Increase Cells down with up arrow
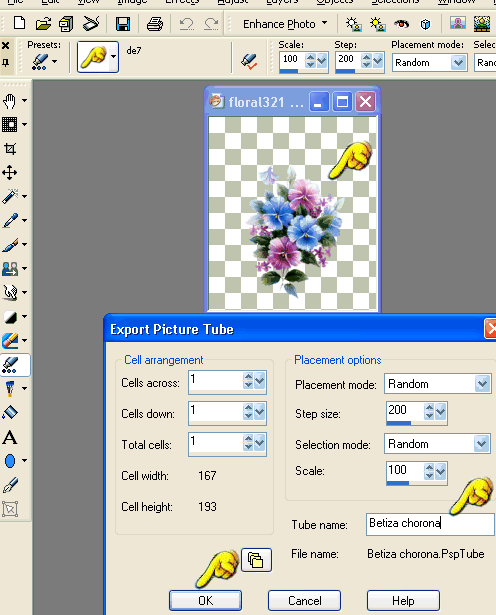Viewport: 496px width, 615px height. [248, 408]
